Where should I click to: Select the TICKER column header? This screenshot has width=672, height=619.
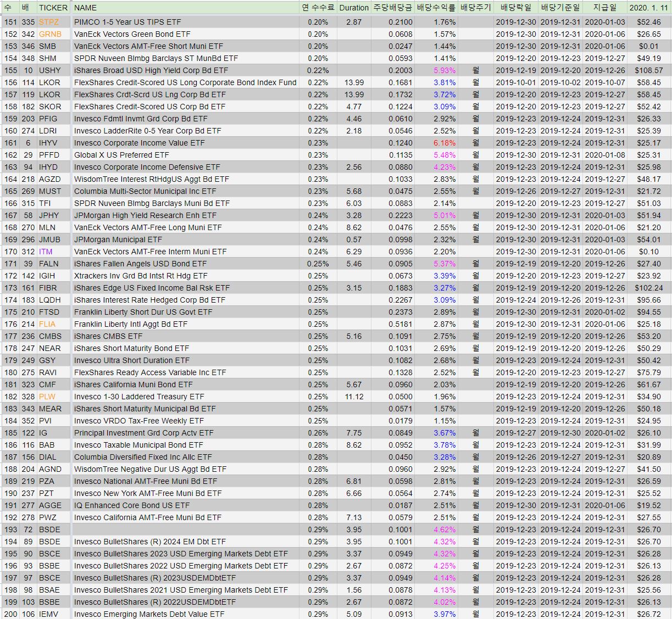click(53, 8)
